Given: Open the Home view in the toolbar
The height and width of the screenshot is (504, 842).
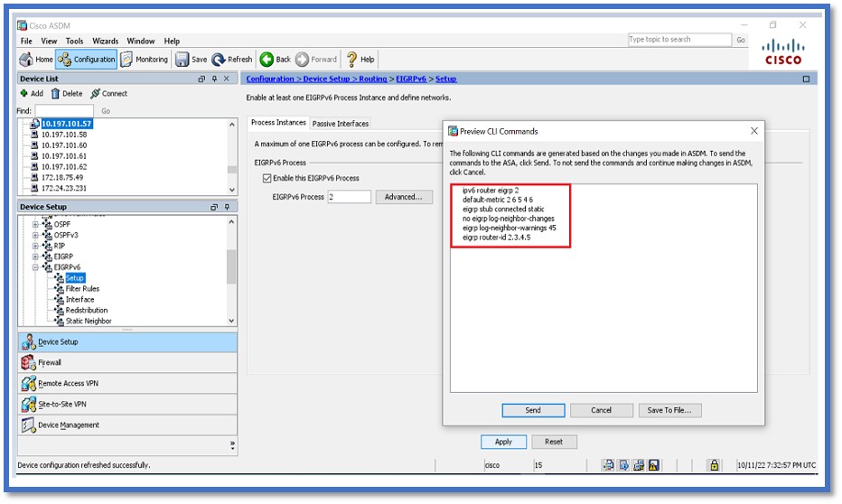Looking at the screenshot, I should pyautogui.click(x=36, y=60).
